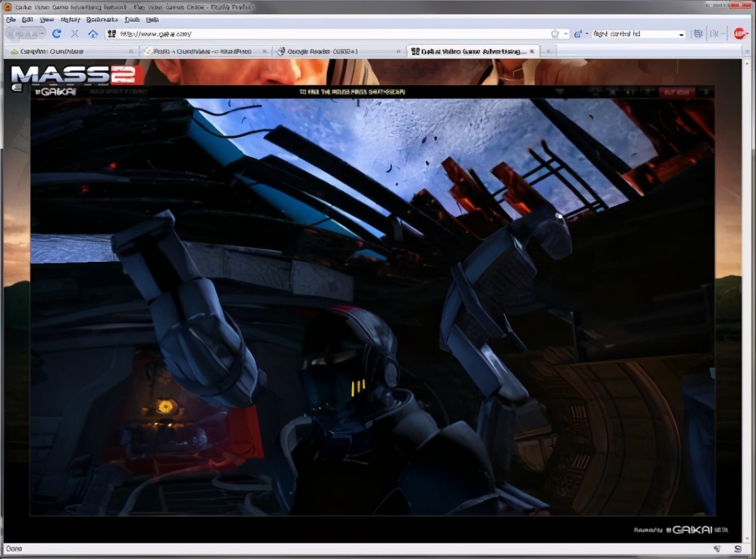Click the rightmost status bar icon

738,549
